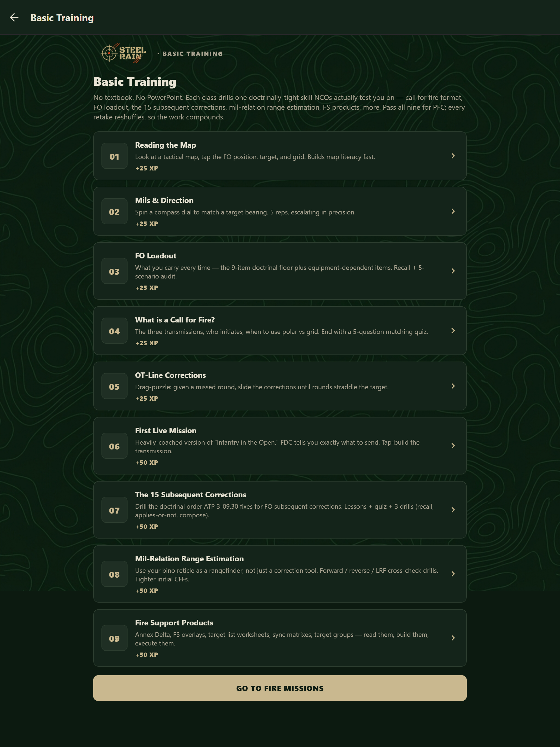Expand FO Loadout via its chevron arrow
Viewport: 560px width, 747px height.
pyautogui.click(x=453, y=271)
